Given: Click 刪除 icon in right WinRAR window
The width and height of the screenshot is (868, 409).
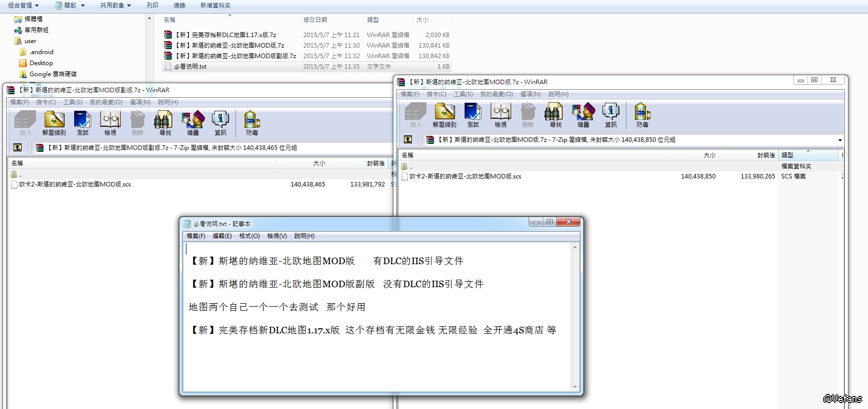Looking at the screenshot, I should [528, 115].
